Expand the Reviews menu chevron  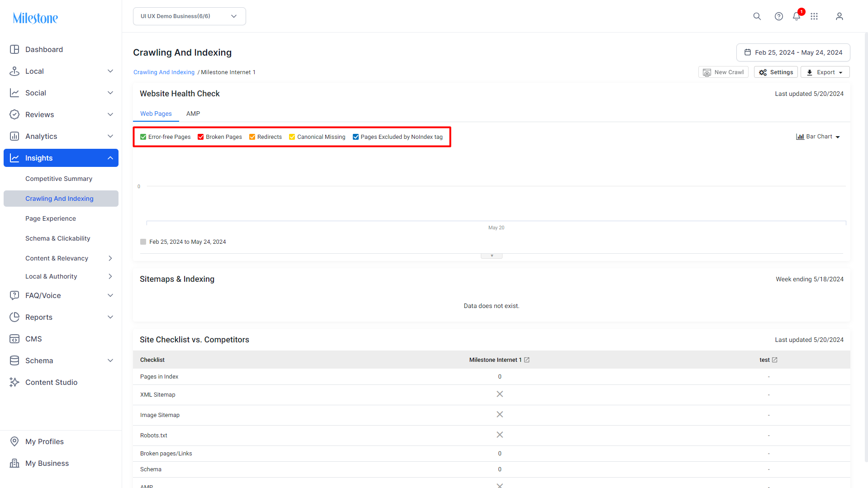pos(110,114)
